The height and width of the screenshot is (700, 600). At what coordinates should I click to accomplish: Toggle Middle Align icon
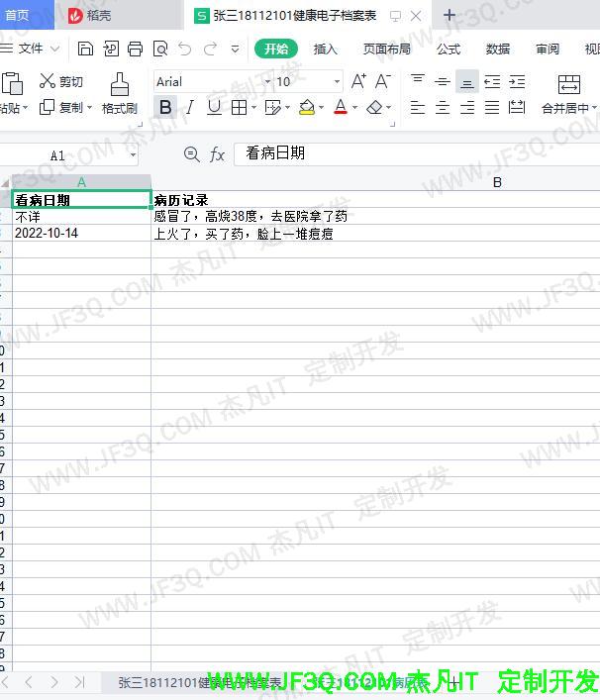443,81
